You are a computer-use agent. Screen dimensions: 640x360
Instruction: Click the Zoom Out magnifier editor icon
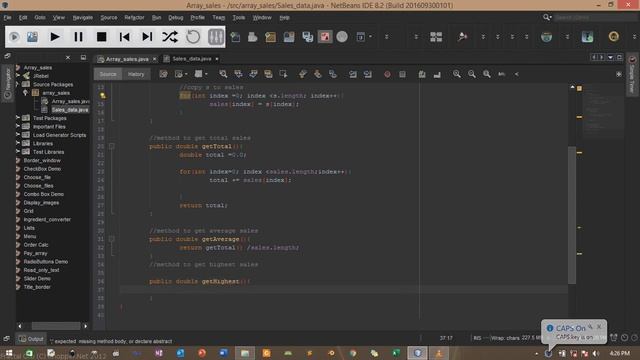pyautogui.click(x=472, y=74)
